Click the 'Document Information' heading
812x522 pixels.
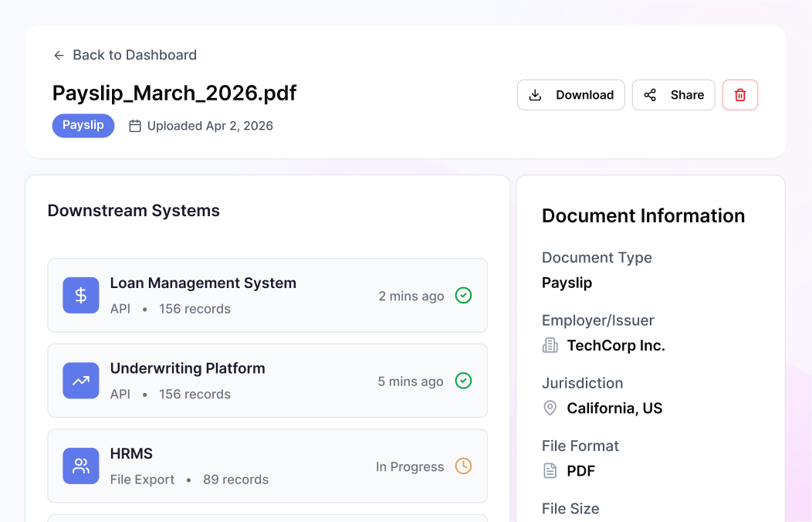[643, 216]
